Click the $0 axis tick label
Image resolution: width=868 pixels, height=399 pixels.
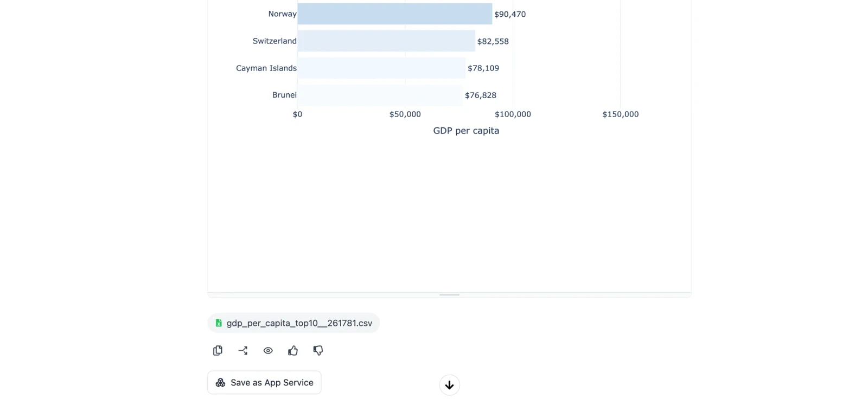tap(297, 114)
